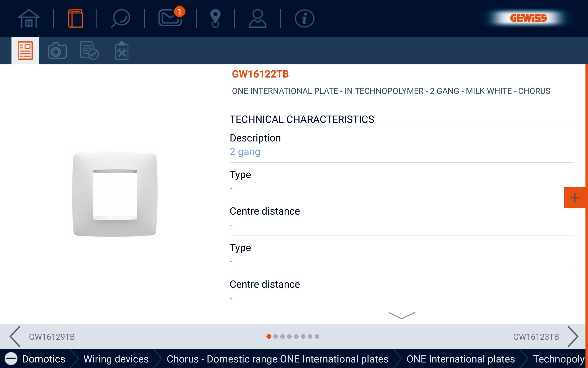Open the user profile icon
Image resolution: width=588 pixels, height=368 pixels.
[257, 18]
